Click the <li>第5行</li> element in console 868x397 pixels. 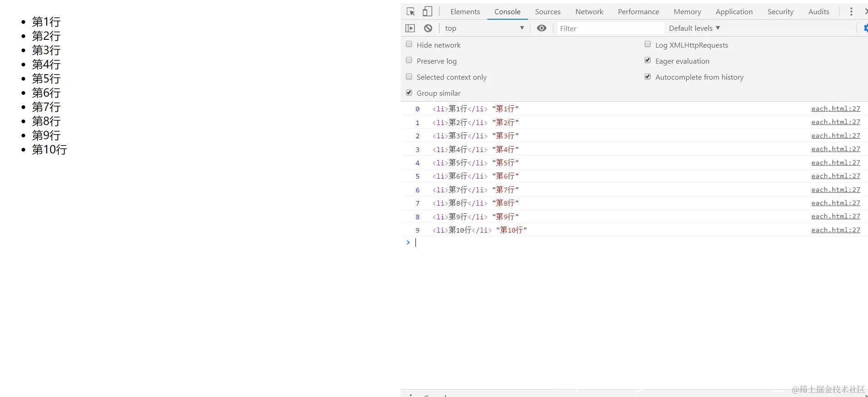[x=460, y=163]
